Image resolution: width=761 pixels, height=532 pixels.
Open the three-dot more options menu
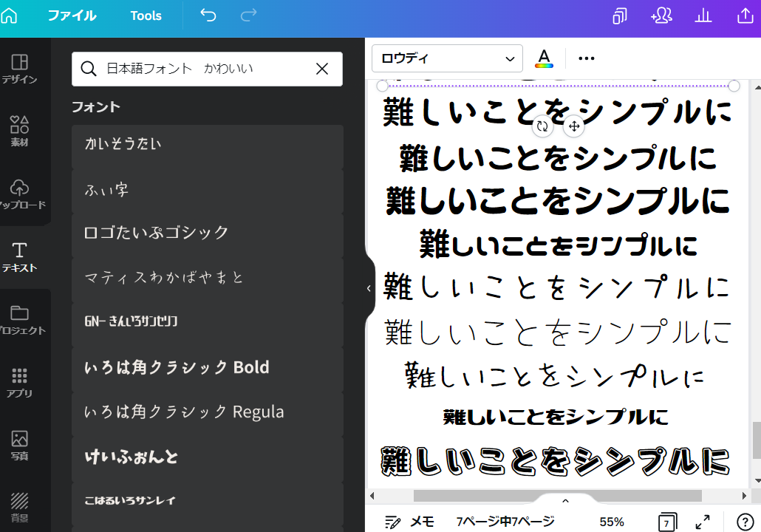point(587,58)
